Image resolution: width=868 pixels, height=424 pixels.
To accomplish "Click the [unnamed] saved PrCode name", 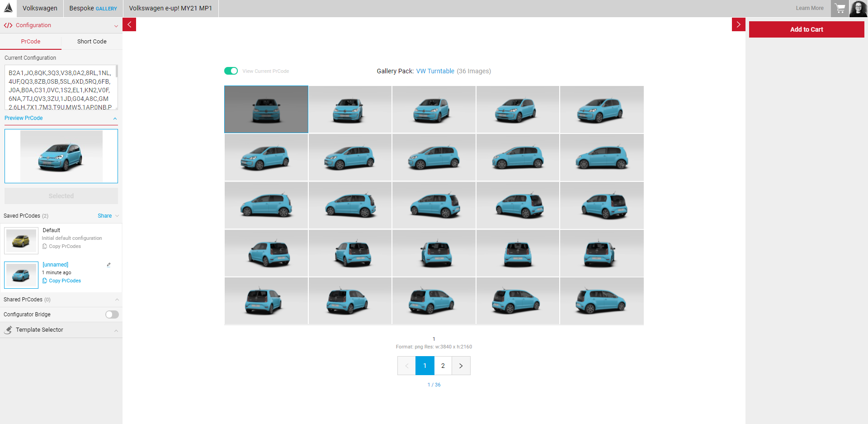I will (x=55, y=265).
